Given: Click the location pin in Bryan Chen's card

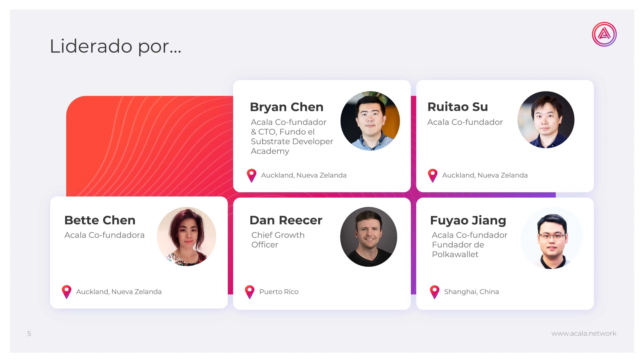Looking at the screenshot, I should tap(251, 175).
